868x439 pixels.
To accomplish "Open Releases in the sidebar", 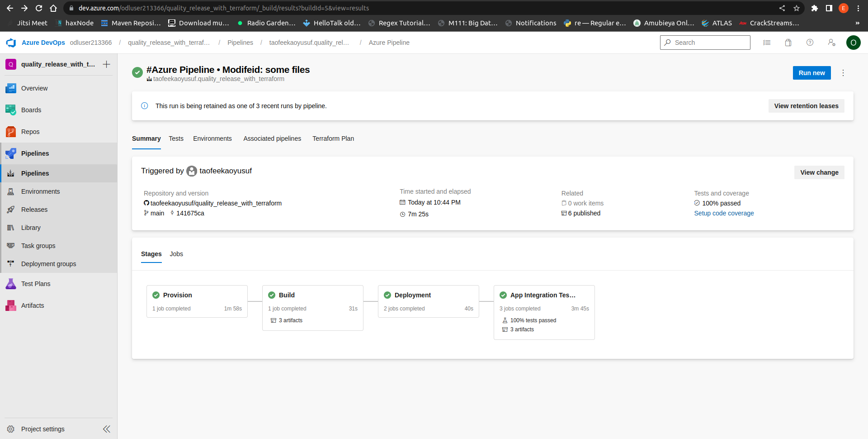I will click(59, 210).
